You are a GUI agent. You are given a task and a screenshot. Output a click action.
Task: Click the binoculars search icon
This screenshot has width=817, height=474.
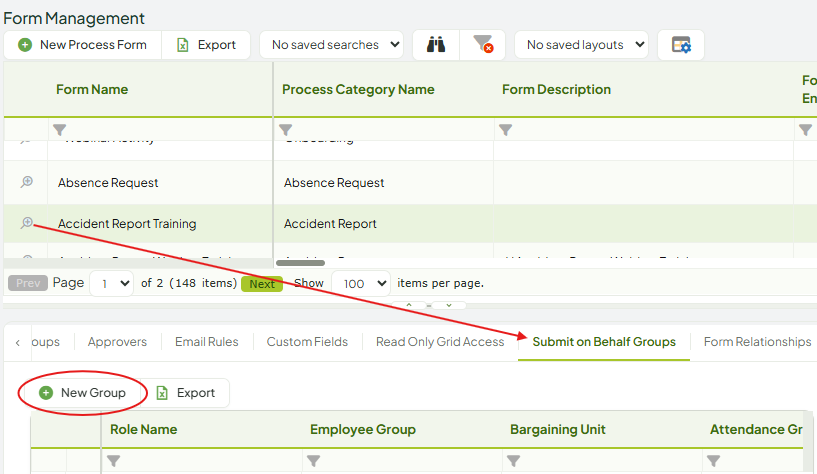(436, 45)
